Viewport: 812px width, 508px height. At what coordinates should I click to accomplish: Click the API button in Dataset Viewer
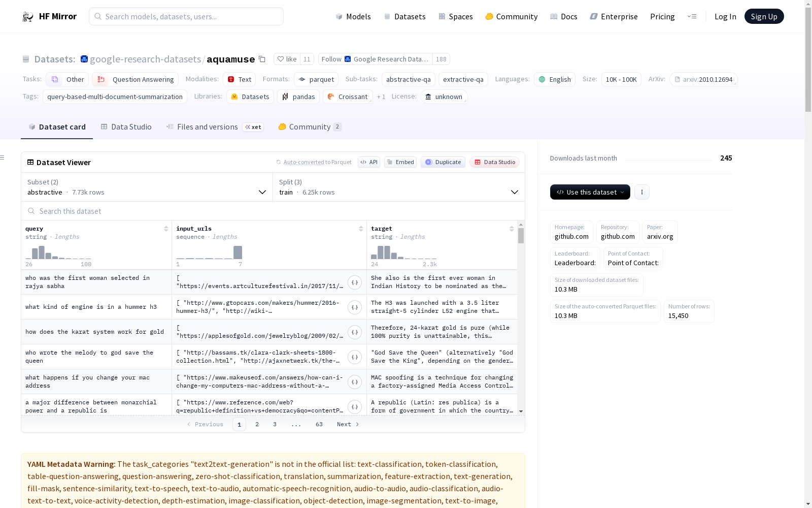[x=369, y=162]
